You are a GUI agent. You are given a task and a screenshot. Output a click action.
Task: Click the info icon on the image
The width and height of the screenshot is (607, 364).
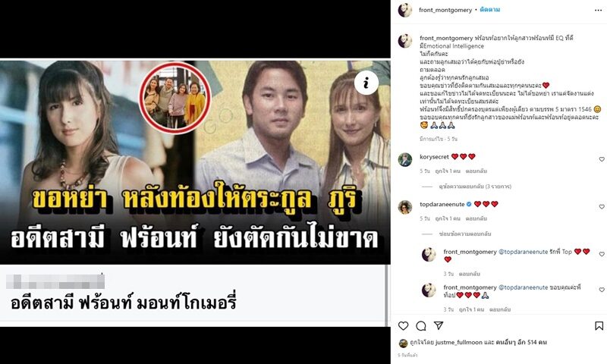366,83
